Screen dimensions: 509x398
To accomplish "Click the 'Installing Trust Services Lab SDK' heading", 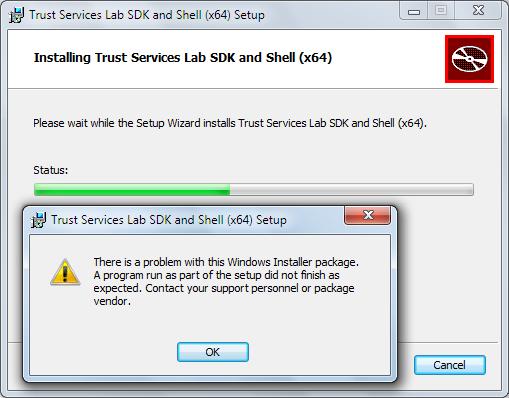I will click(183, 58).
